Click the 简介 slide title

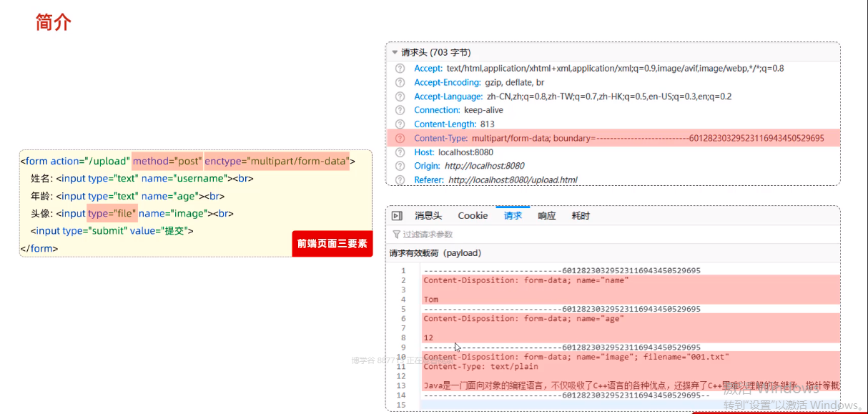[54, 22]
